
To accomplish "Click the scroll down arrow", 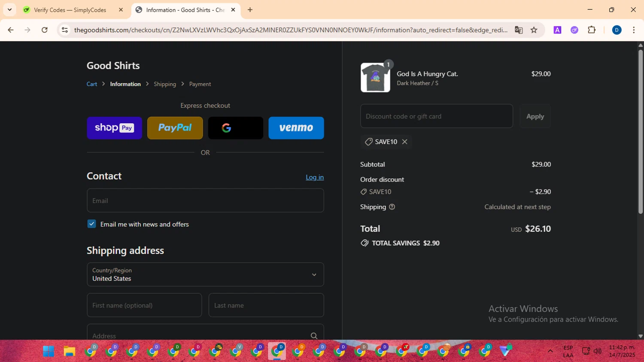I will (x=641, y=336).
